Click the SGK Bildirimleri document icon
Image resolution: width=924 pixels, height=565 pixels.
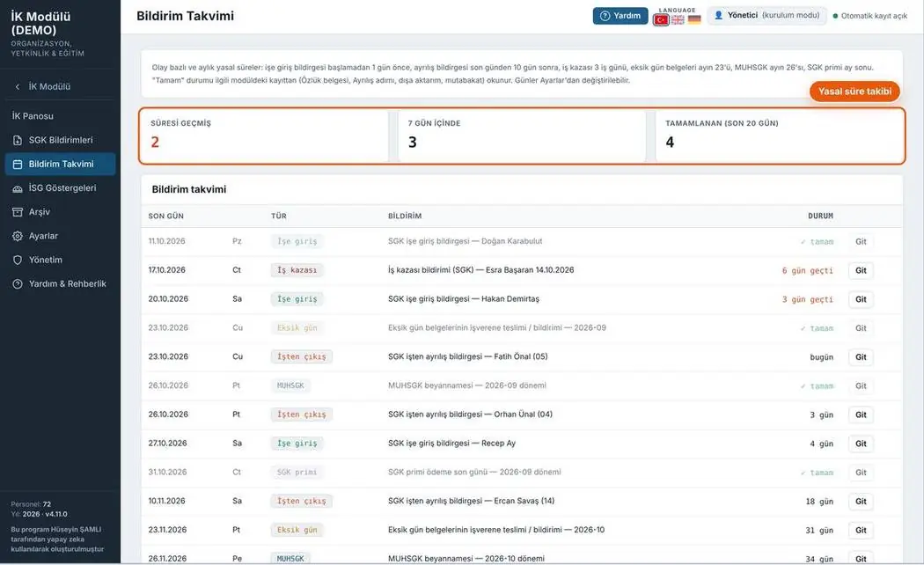(18, 140)
